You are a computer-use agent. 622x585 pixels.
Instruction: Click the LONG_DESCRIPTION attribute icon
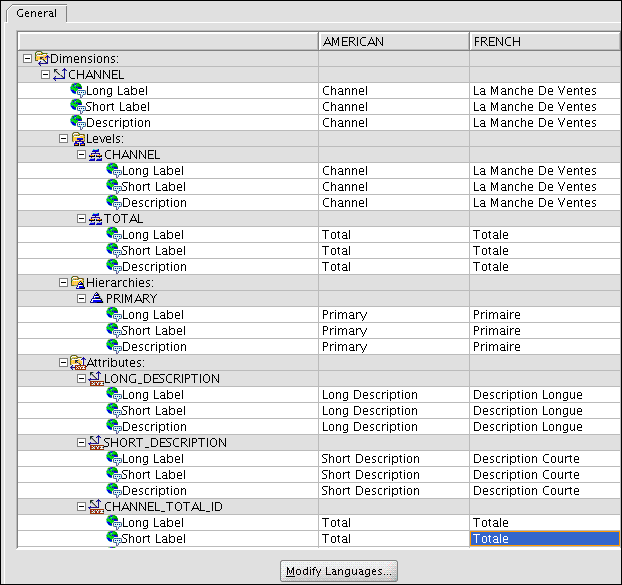click(95, 379)
